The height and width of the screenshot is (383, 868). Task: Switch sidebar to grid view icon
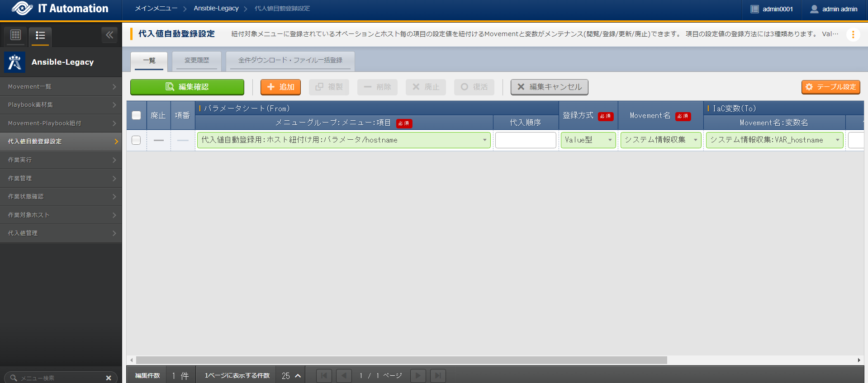(16, 35)
